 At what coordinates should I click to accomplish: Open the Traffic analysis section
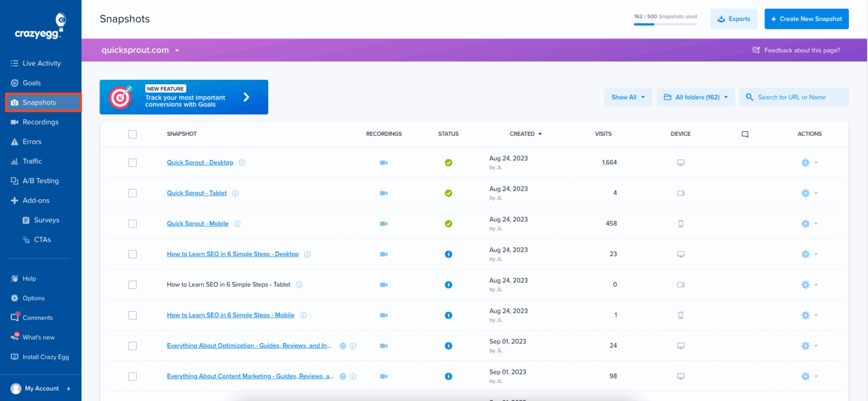coord(31,161)
